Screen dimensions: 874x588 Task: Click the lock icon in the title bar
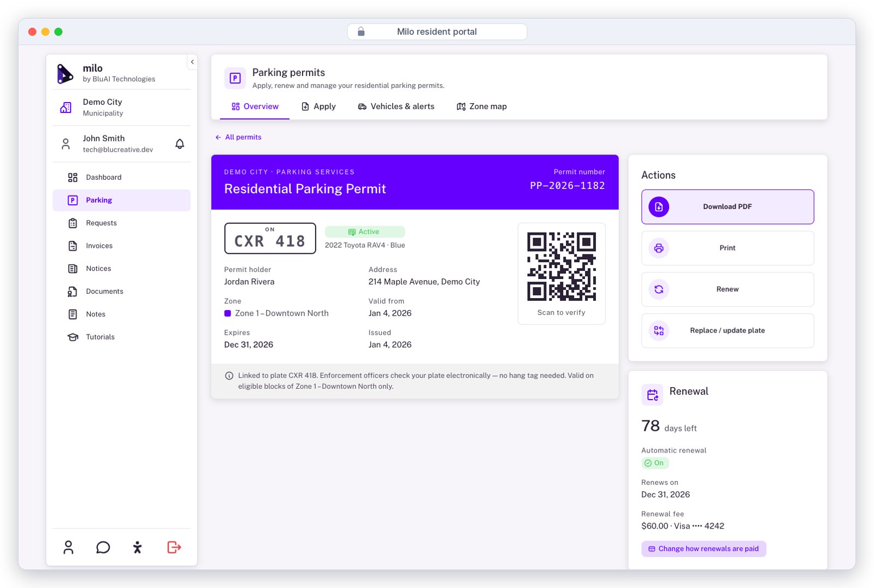361,32
